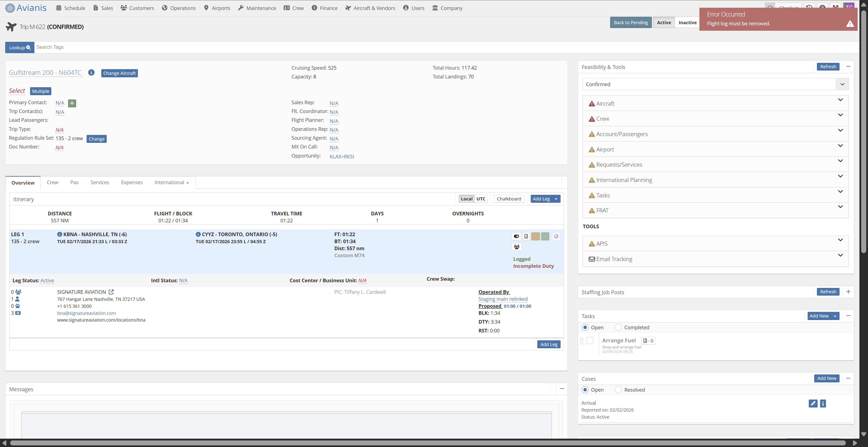Viewport: 868px width, 447px height.
Task: Check the Arrange Fuel task checkbox
Action: coord(590,341)
